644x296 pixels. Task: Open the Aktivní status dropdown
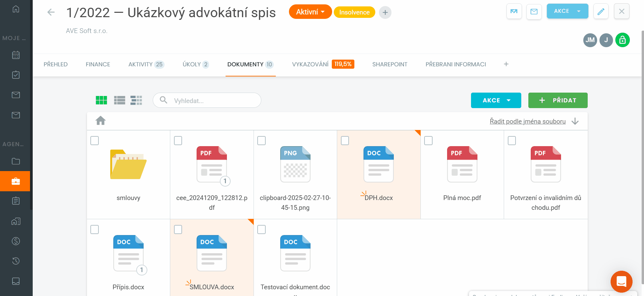pyautogui.click(x=310, y=12)
